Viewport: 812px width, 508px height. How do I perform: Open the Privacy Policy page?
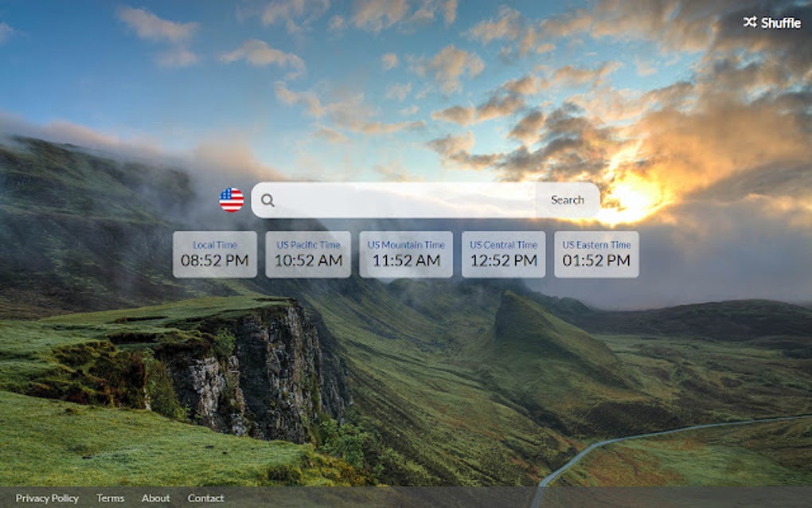tap(47, 498)
